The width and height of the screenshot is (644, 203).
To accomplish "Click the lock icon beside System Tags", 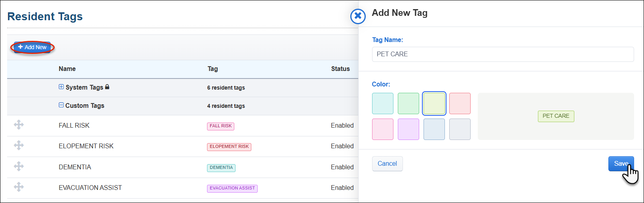I will 107,87.
